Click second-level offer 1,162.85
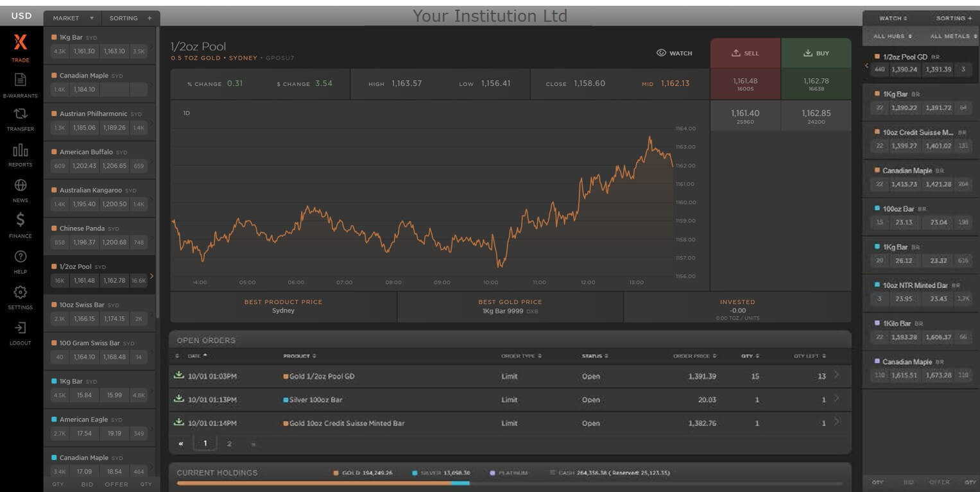The height and width of the screenshot is (492, 980). [816, 116]
